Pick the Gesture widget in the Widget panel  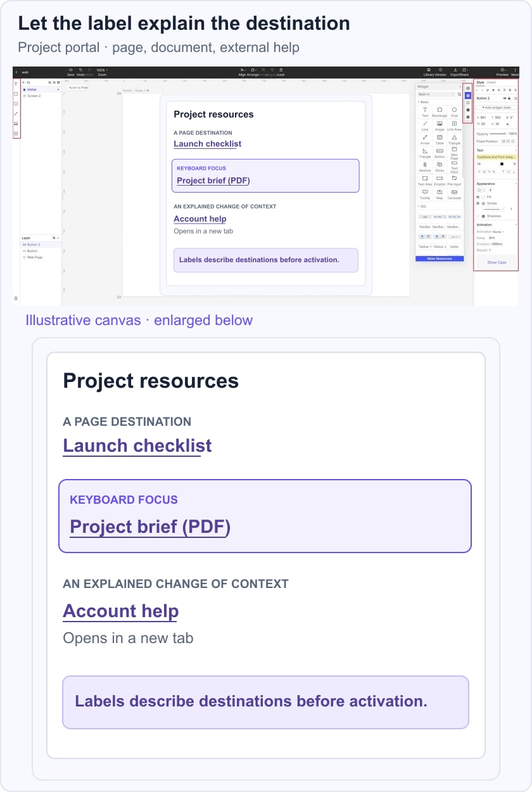click(x=425, y=167)
